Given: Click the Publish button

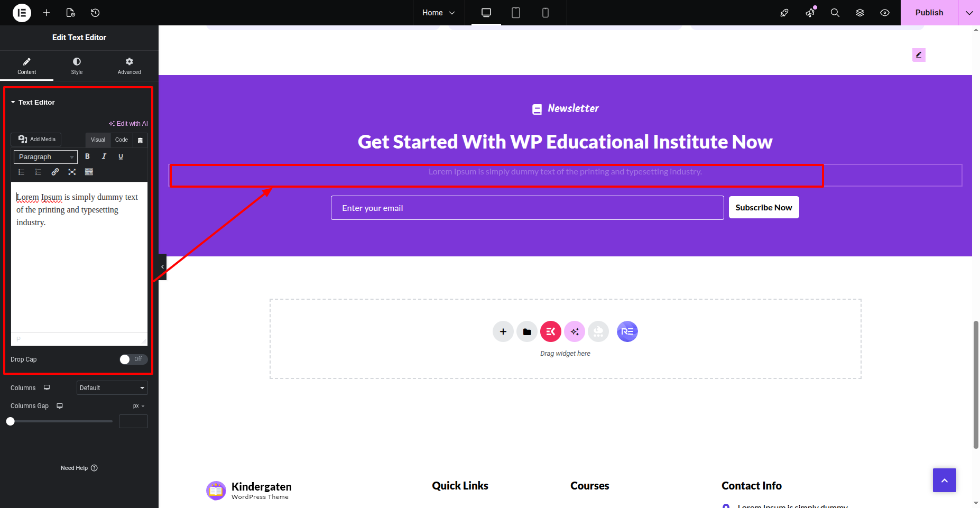Looking at the screenshot, I should pos(929,13).
